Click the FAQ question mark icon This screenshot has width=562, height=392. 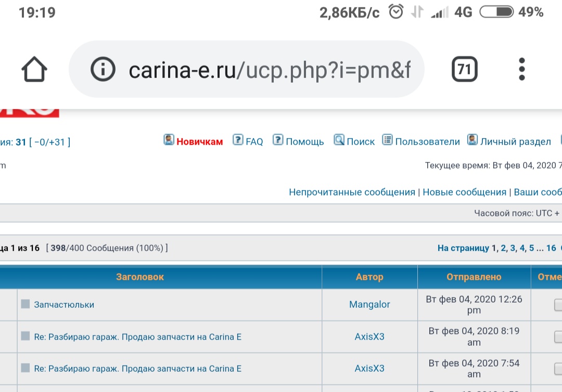238,140
